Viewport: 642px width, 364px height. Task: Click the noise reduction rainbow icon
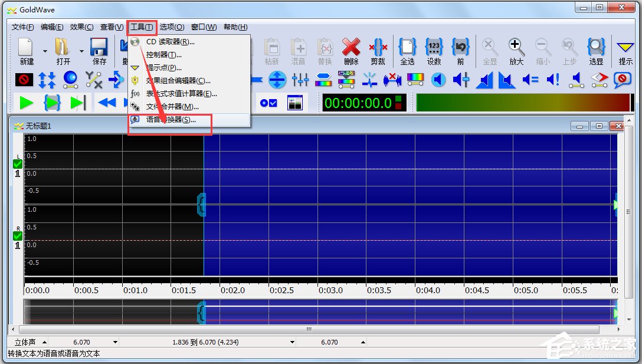click(x=323, y=80)
